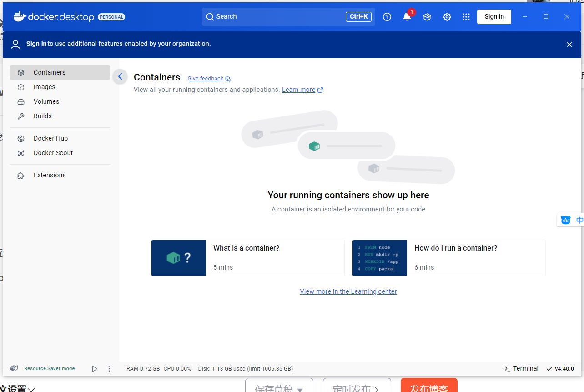
Task: Click the Containers cube icon
Action: [x=21, y=73]
